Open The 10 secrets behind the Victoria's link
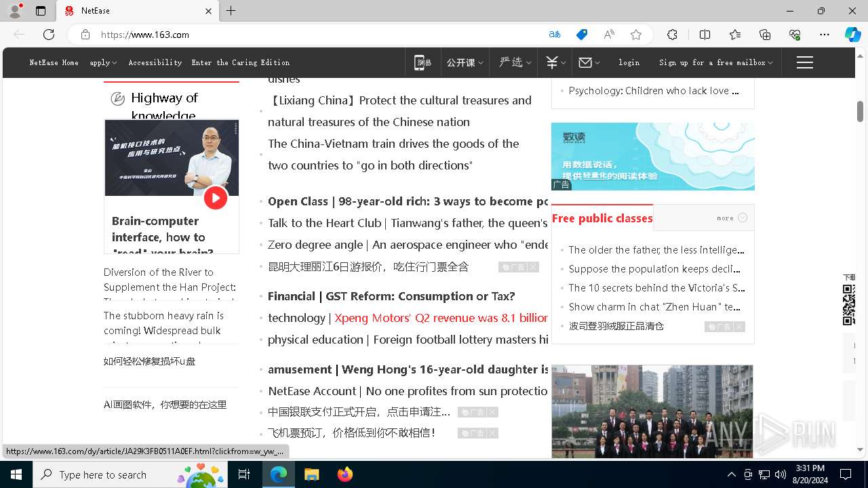The image size is (868, 488). 656,288
